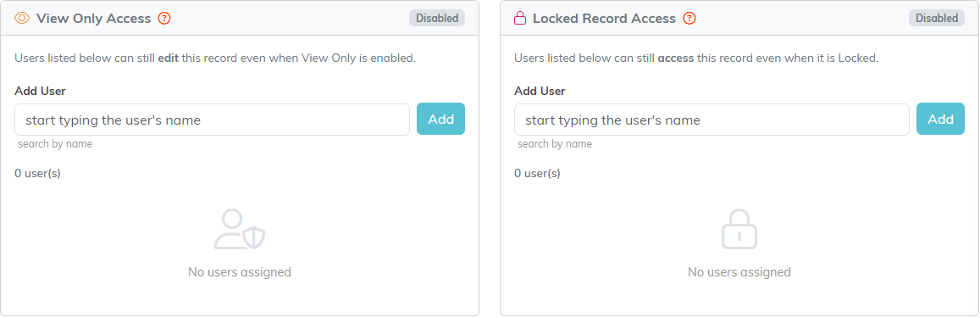Viewport: 980px width, 318px height.
Task: Click the large grey padlock icon in Locked Record panel
Action: tap(739, 228)
